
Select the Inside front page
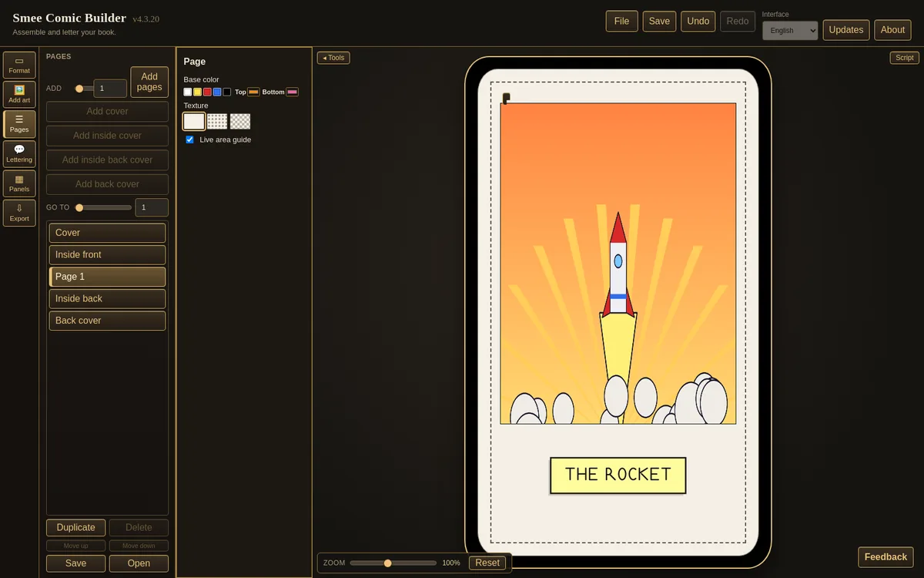(x=107, y=254)
